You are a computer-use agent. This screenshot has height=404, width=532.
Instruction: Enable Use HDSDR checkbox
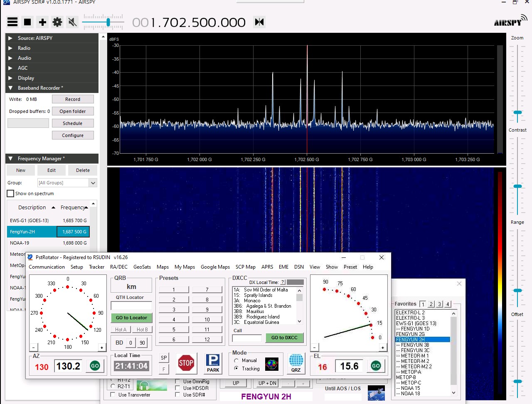[x=178, y=388]
